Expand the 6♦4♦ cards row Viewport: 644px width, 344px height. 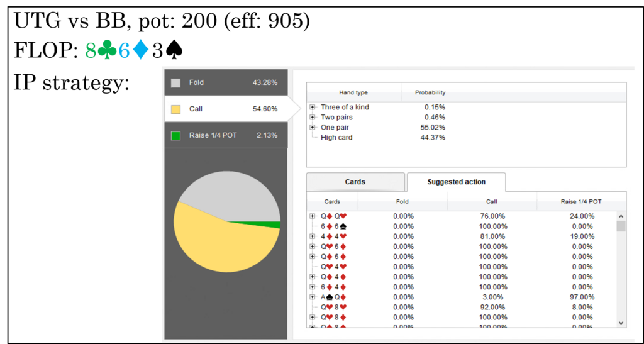pos(313,287)
